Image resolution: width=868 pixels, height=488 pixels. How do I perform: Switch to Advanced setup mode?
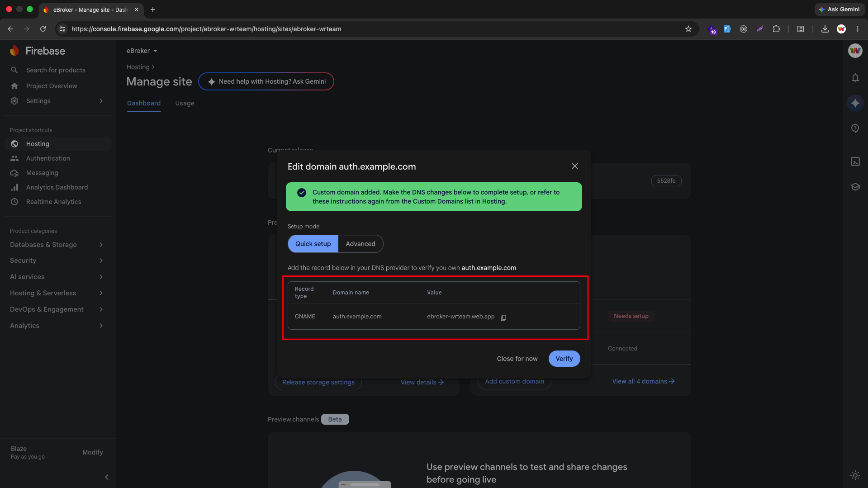360,244
